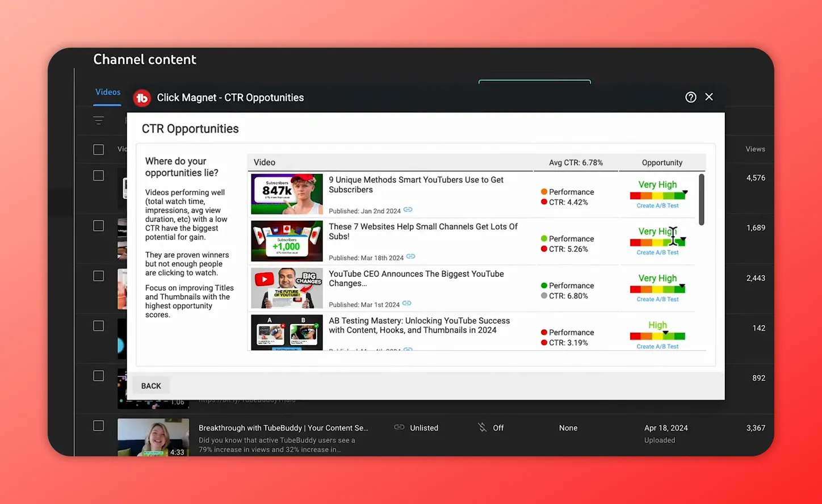Click the None restrictions cell
The height and width of the screenshot is (504, 822).
coord(568,428)
